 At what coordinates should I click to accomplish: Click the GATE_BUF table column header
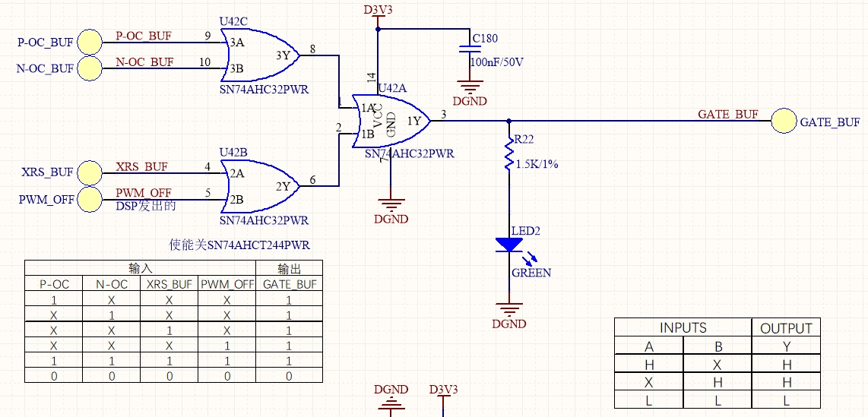click(x=290, y=285)
